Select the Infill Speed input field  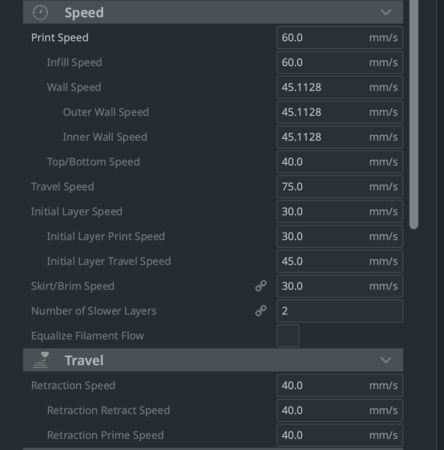click(340, 62)
